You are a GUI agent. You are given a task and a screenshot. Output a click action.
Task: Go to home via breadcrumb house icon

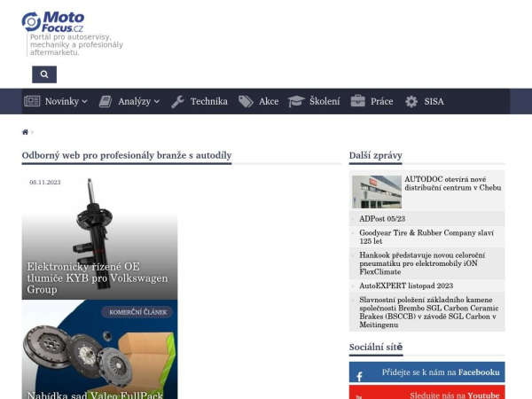point(25,132)
